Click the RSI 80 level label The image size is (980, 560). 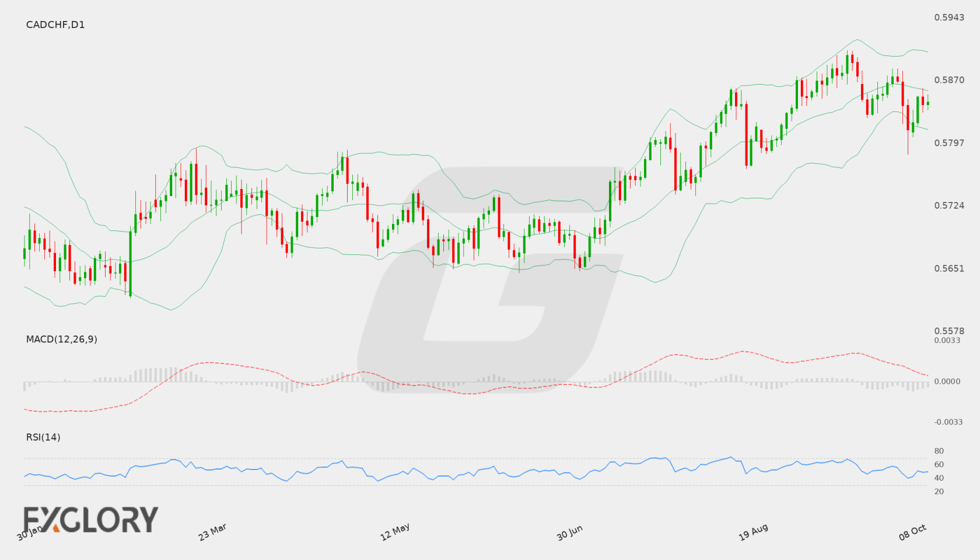[939, 451]
